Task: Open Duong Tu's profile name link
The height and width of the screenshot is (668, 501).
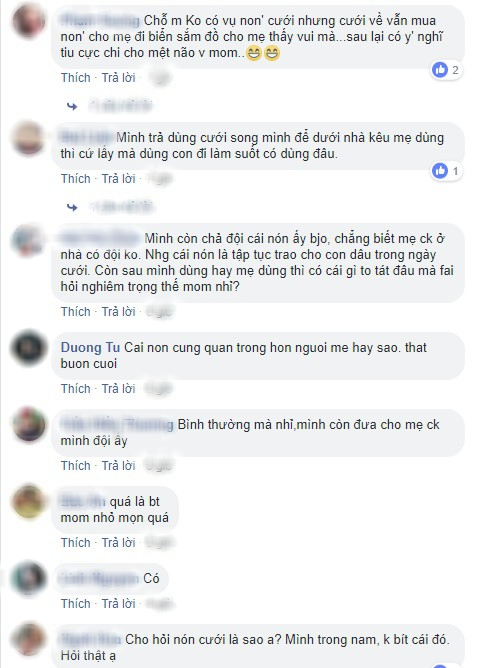Action: point(90,348)
